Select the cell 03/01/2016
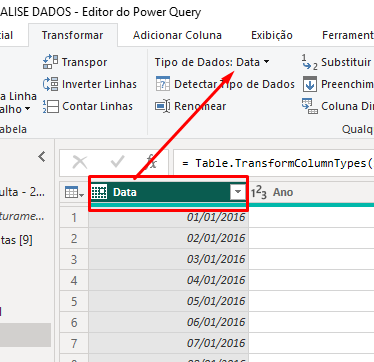The image size is (374, 362). (169, 259)
